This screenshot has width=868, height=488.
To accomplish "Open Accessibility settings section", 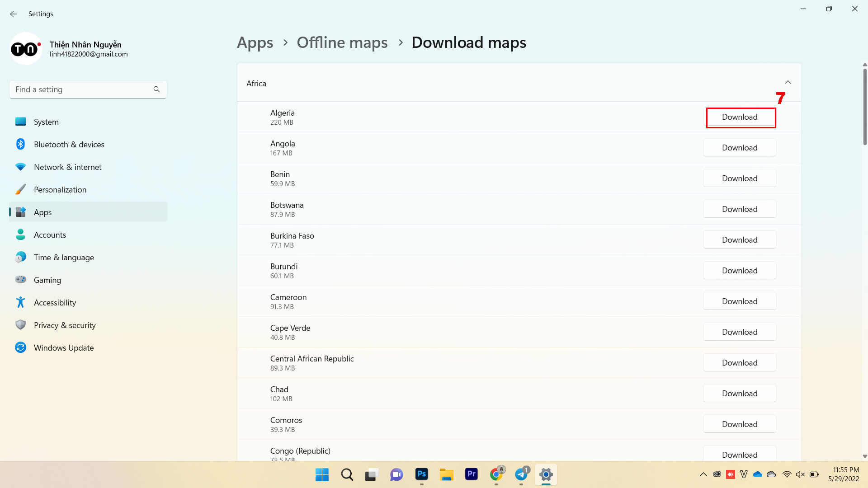I will click(x=55, y=302).
